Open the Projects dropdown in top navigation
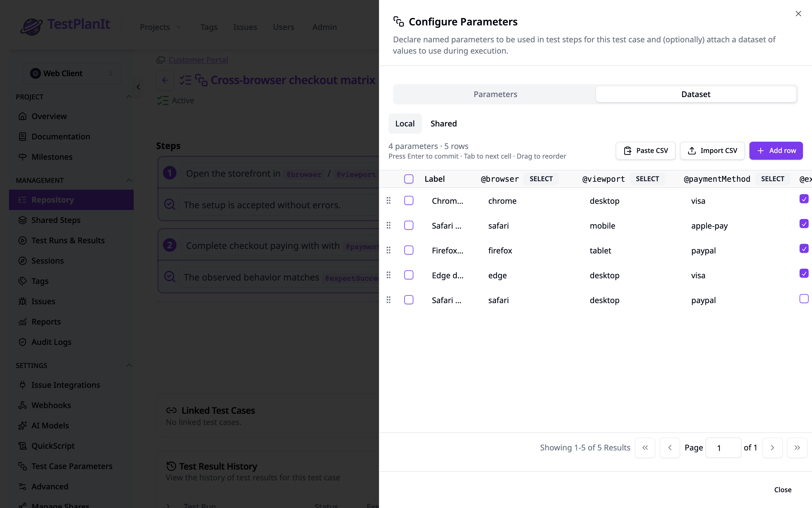812x508 pixels. [160, 27]
